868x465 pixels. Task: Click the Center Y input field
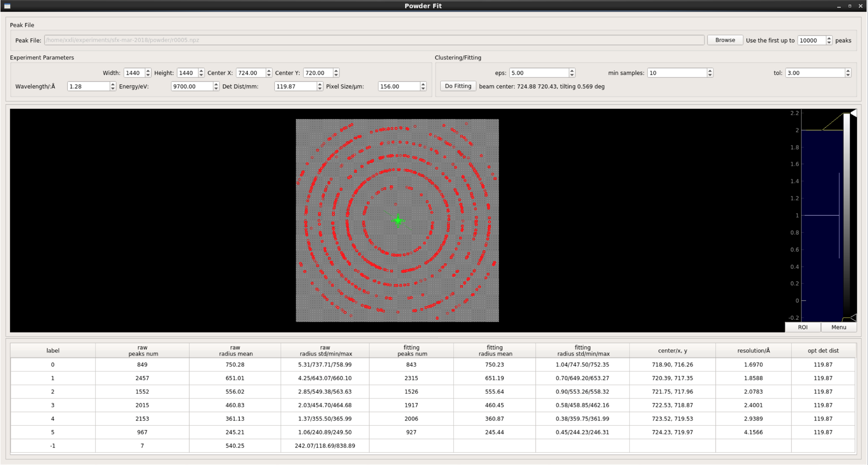tap(318, 73)
